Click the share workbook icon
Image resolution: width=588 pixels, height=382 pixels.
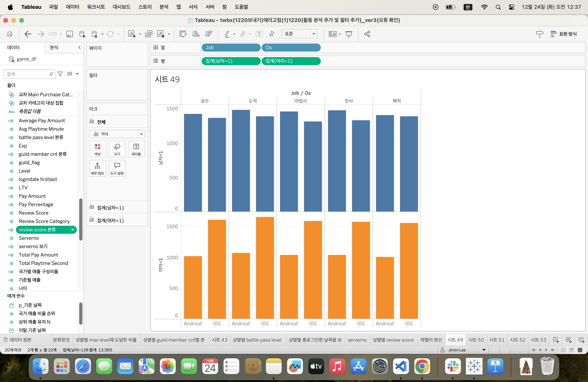(x=367, y=34)
